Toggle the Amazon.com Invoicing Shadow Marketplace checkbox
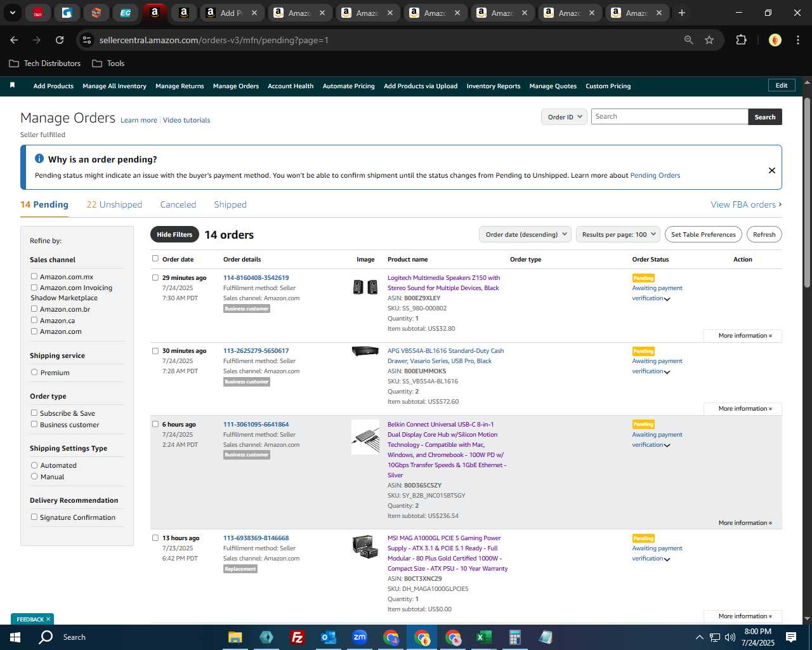This screenshot has height=650, width=812. [34, 287]
